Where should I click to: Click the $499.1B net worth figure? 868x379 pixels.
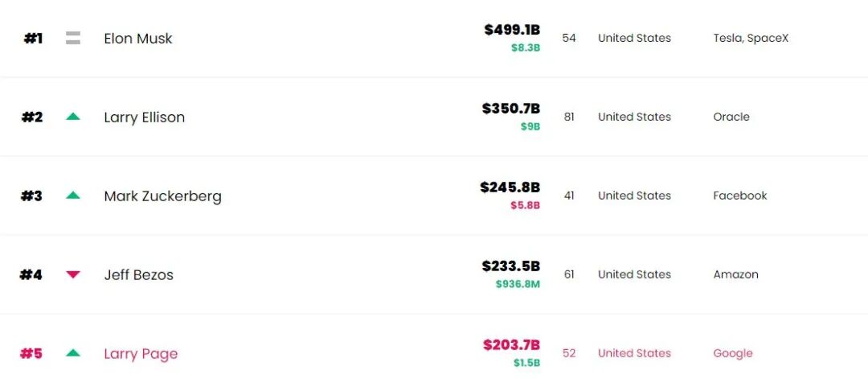[x=512, y=30]
